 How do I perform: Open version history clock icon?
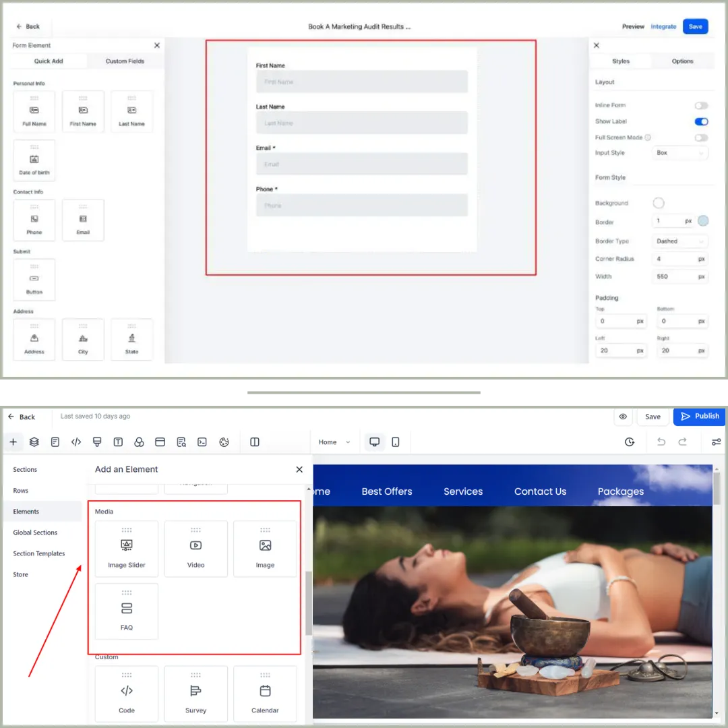pos(630,442)
